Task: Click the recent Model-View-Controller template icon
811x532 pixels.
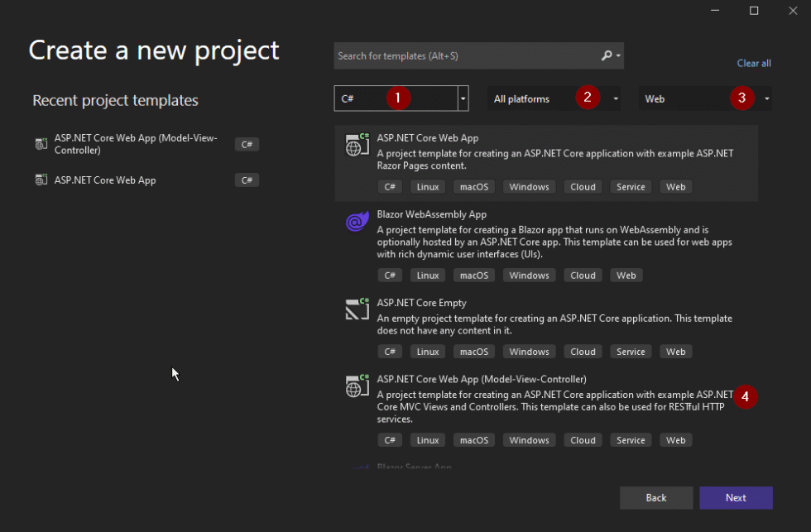Action: click(x=41, y=144)
